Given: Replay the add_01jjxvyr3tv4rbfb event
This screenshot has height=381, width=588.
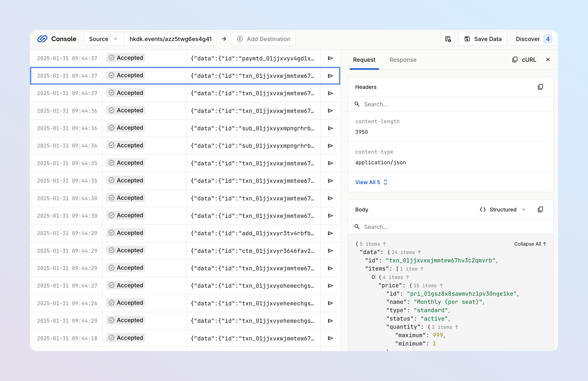Looking at the screenshot, I should pyautogui.click(x=330, y=233).
